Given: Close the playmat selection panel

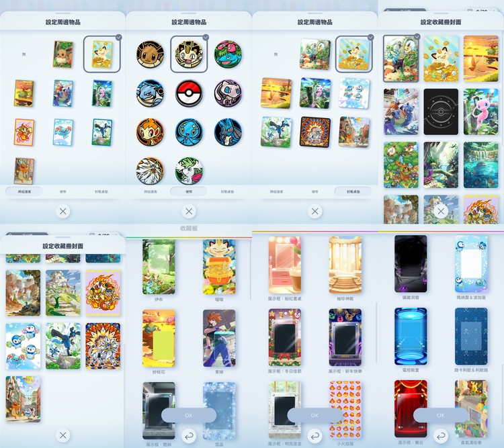Looking at the screenshot, I should (315, 212).
